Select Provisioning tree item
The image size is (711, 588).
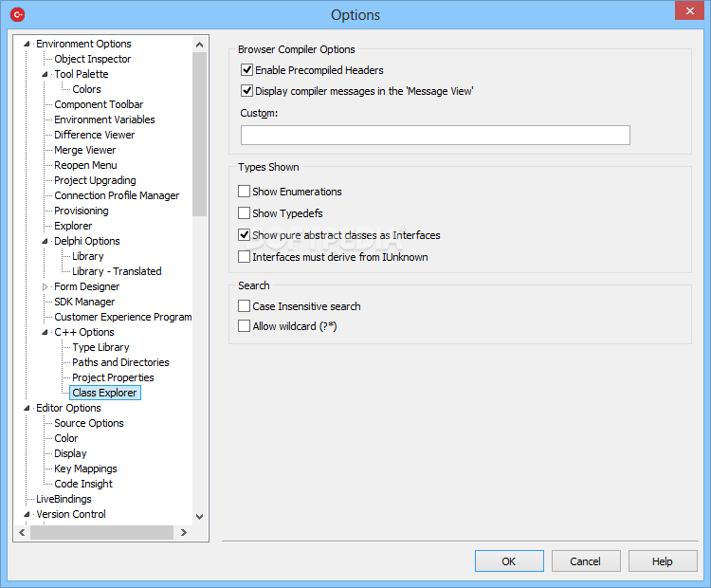click(82, 211)
